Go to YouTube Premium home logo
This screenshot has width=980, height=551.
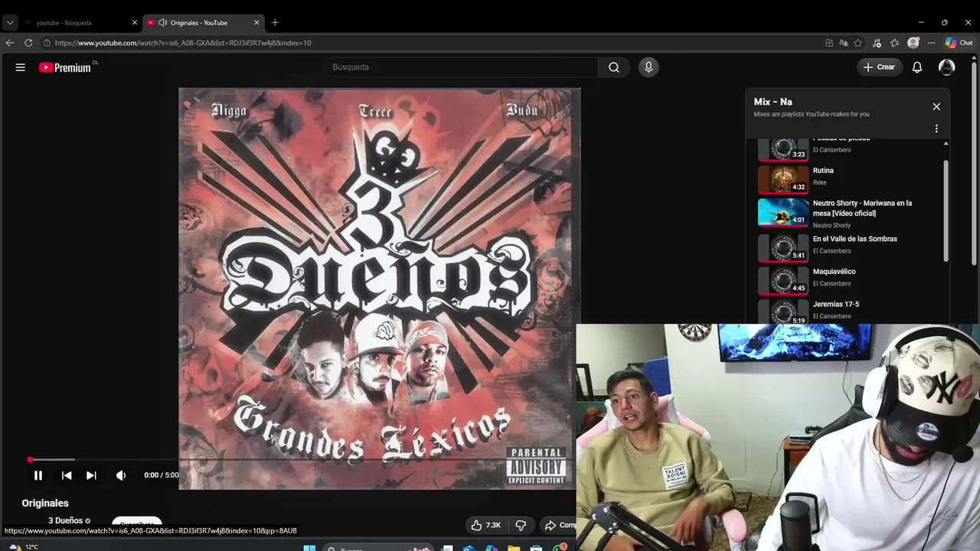66,67
